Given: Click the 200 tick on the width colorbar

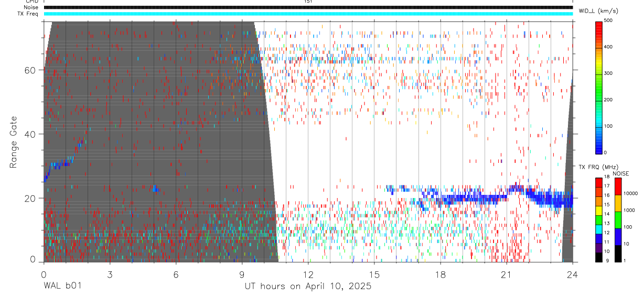Looking at the screenshot, I should [x=608, y=100].
